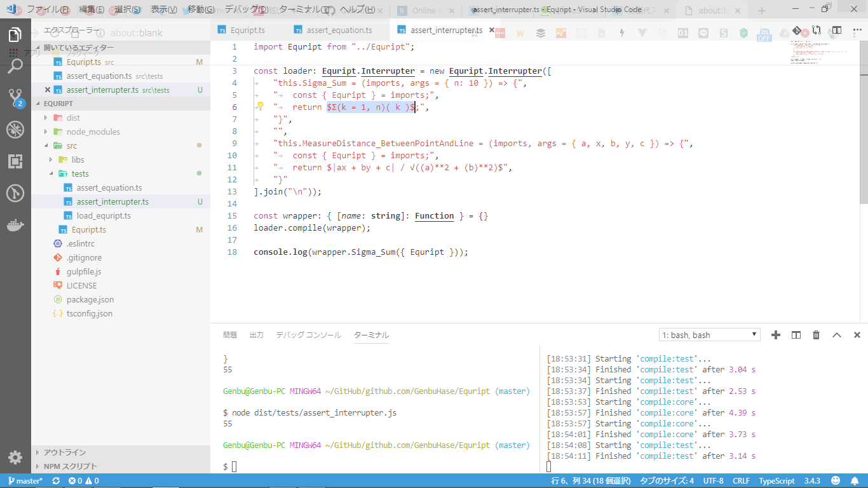
Task: Switch to the デバッグ コンソール panel tab
Action: pos(308,335)
